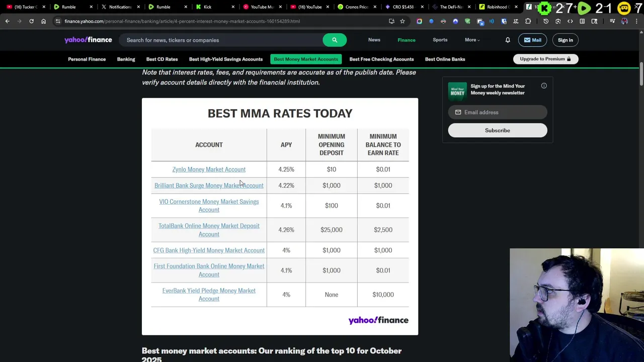
Task: Open News in Yahoo header
Action: point(374,40)
